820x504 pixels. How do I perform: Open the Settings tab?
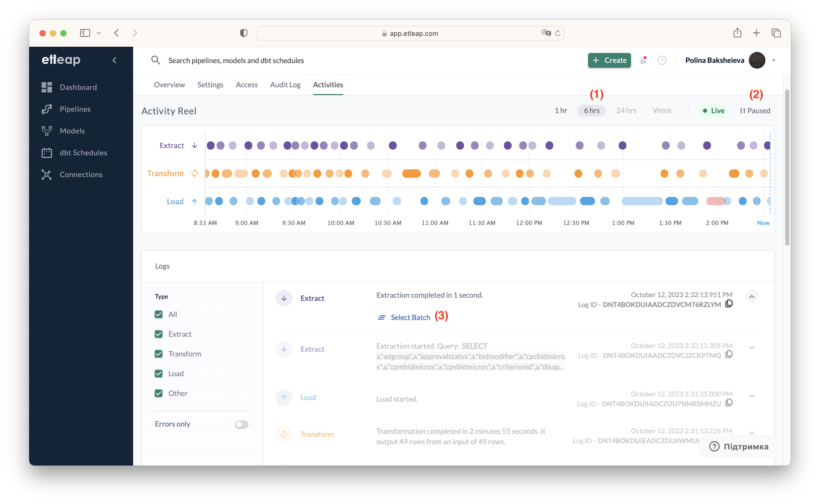click(x=210, y=85)
